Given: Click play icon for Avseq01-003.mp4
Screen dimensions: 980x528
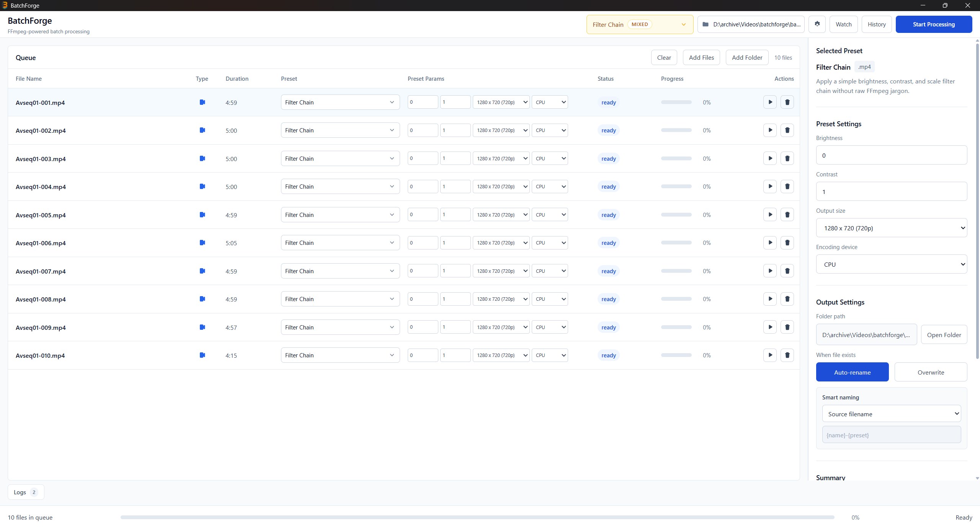Looking at the screenshot, I should [770, 158].
